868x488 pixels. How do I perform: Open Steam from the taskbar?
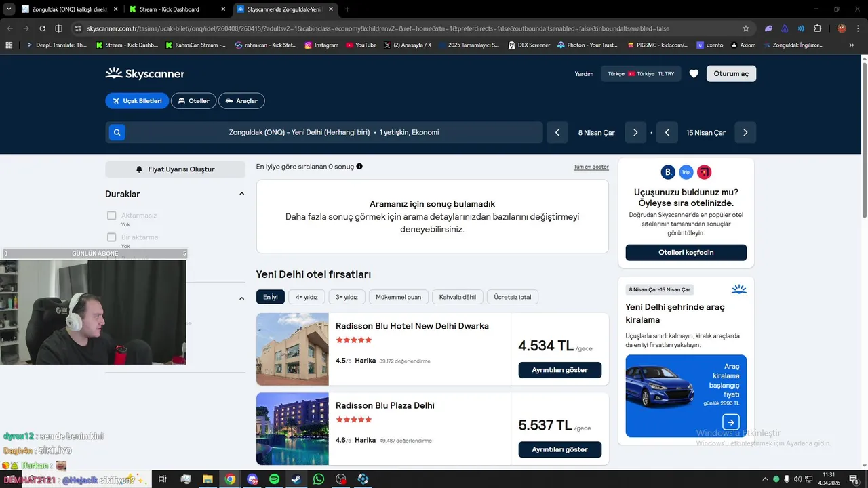[296, 479]
